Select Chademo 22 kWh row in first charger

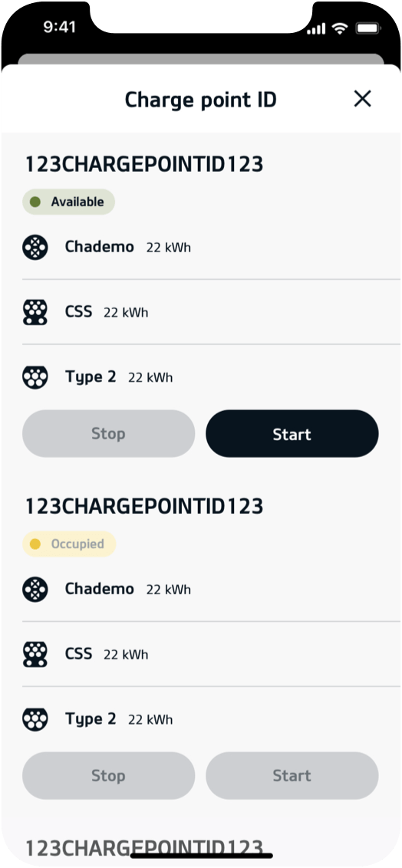[x=200, y=248]
